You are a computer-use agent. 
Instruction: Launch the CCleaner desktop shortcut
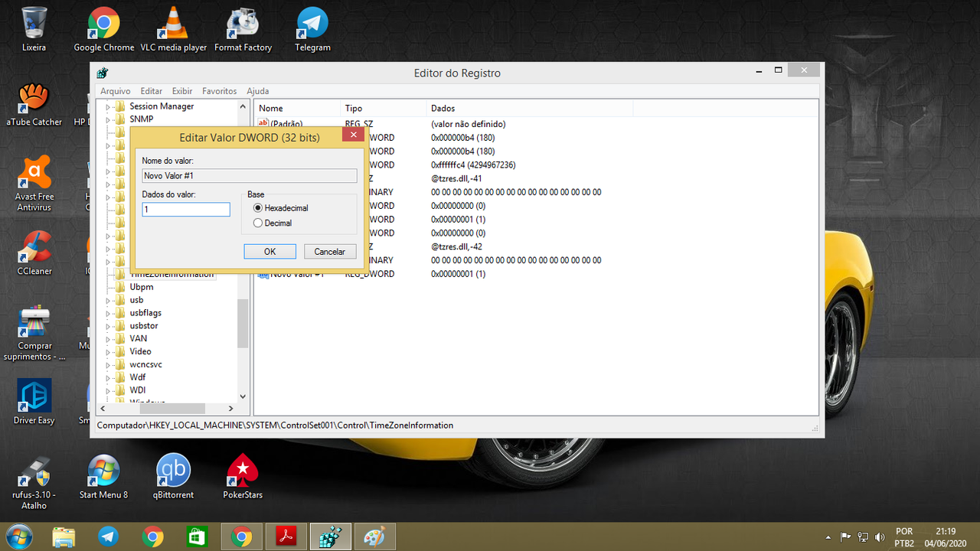(34, 253)
